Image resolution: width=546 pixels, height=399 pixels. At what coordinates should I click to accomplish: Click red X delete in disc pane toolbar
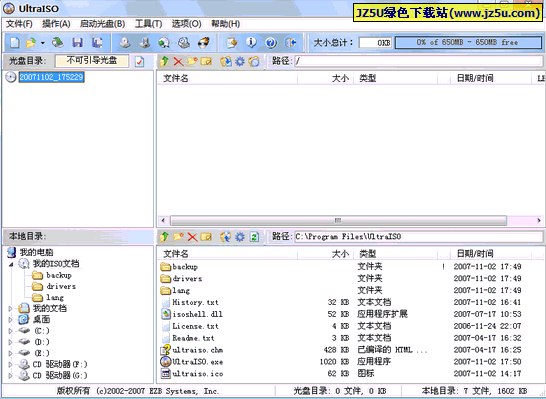pos(178,62)
